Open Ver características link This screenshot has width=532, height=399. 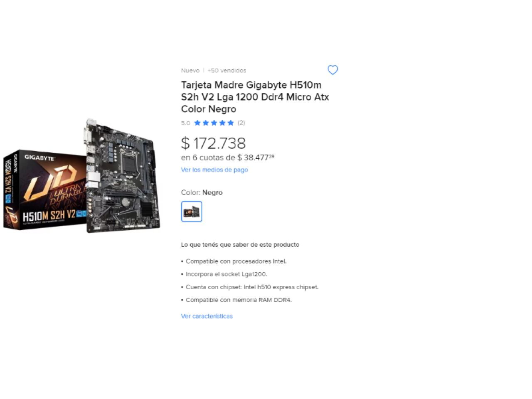point(207,316)
